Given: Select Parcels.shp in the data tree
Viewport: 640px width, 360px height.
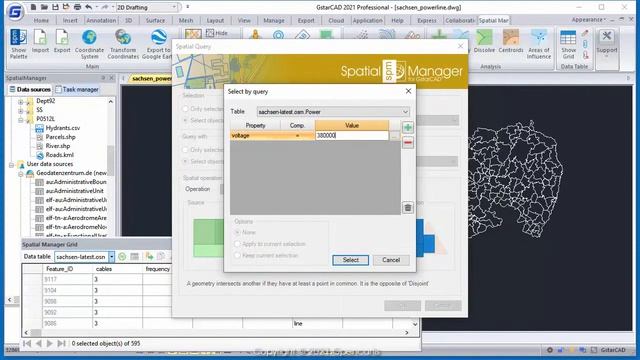Looking at the screenshot, I should (x=60, y=137).
